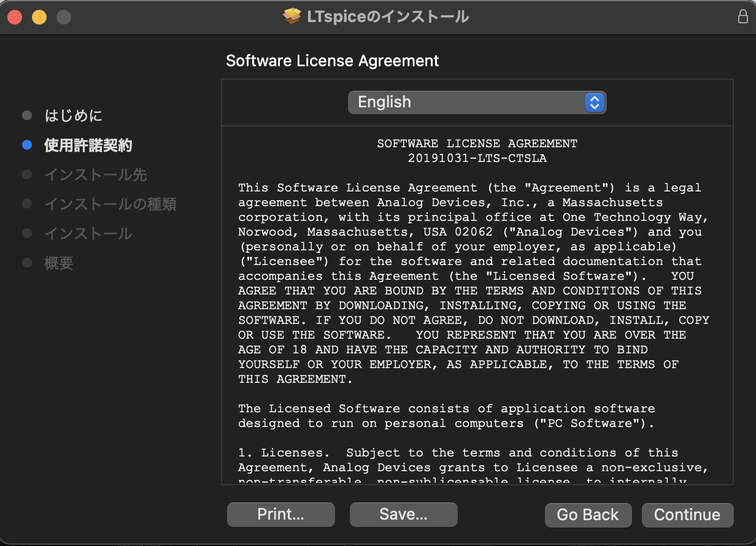This screenshot has height=546, width=756.
Task: Click the 概要 step label
Action: point(59,263)
